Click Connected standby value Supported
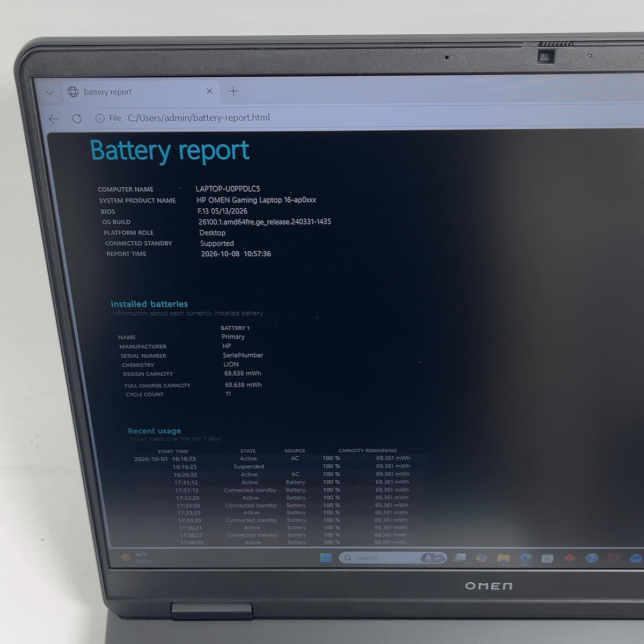644x644 pixels. click(217, 244)
